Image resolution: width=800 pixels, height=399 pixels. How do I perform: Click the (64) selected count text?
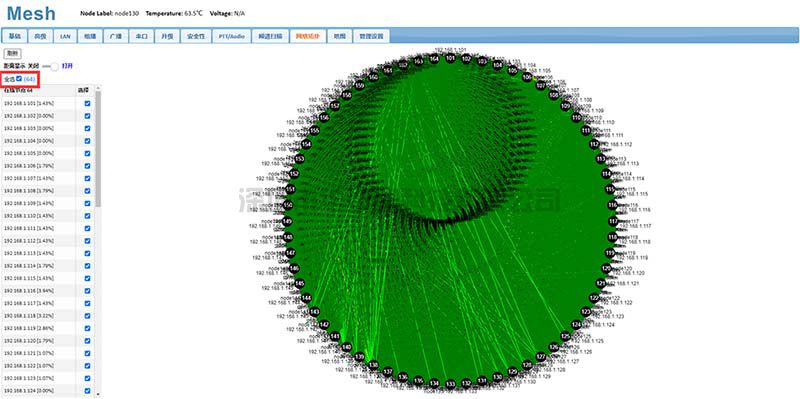coord(29,79)
